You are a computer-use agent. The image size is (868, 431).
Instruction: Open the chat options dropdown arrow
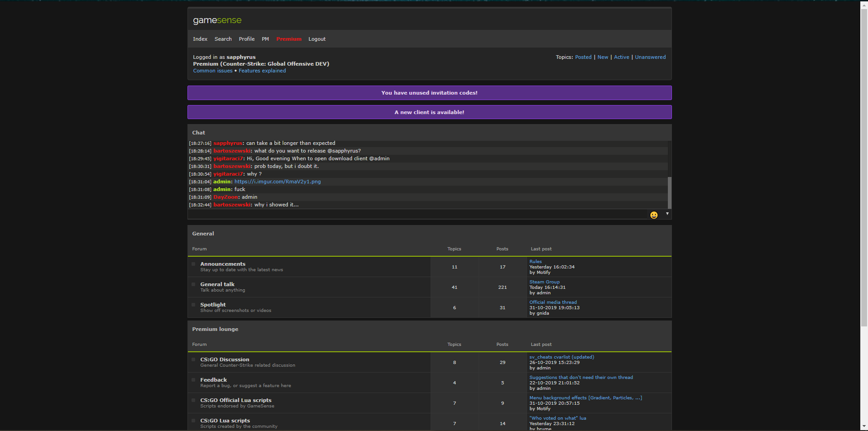click(667, 213)
